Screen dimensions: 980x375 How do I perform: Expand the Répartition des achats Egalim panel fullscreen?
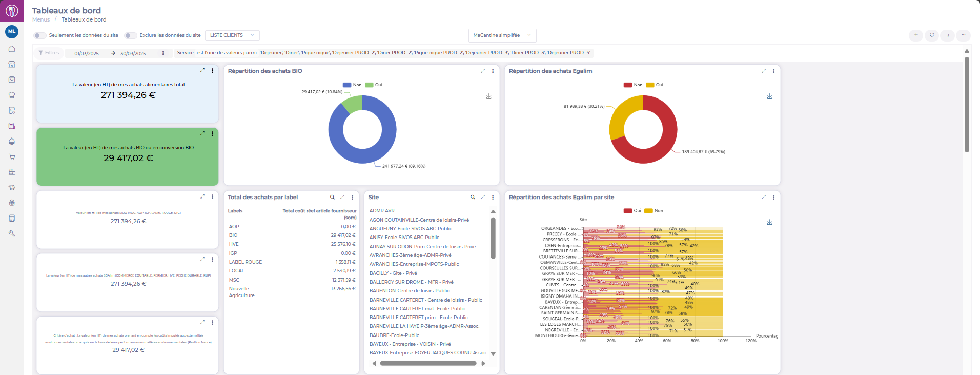(x=763, y=71)
